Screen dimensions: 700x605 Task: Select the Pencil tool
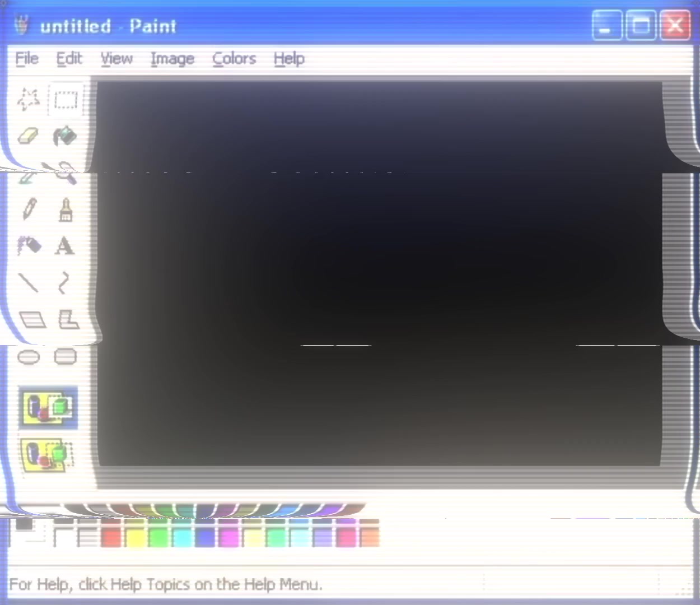[x=29, y=209]
